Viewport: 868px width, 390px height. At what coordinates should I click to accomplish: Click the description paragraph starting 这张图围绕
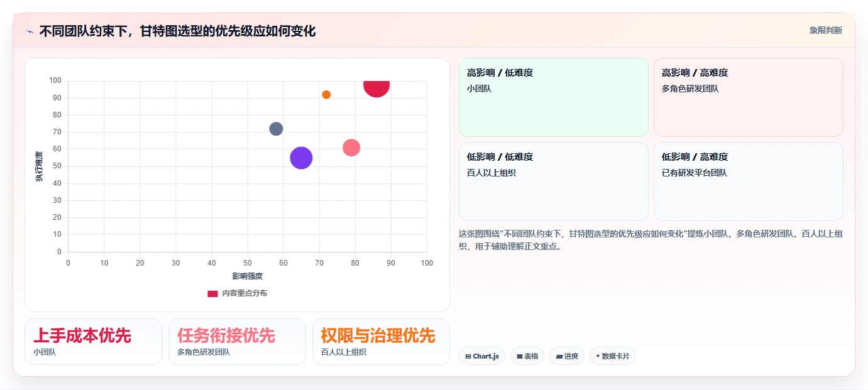[651, 240]
